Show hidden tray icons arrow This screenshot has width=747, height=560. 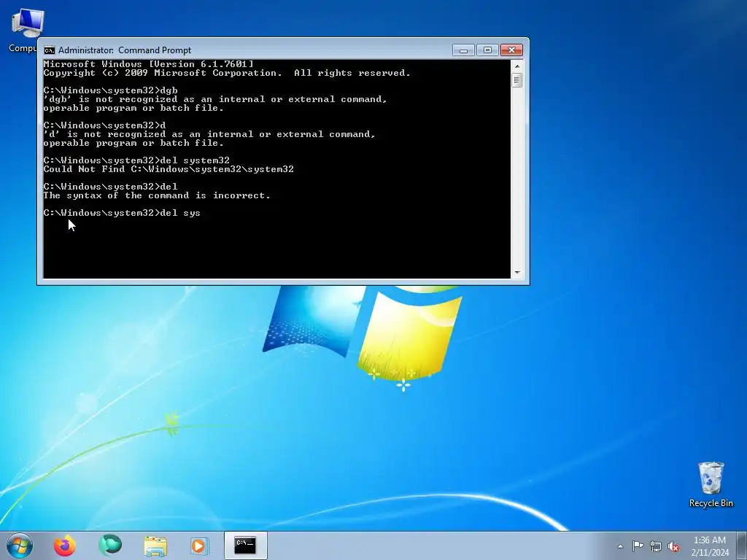[620, 546]
